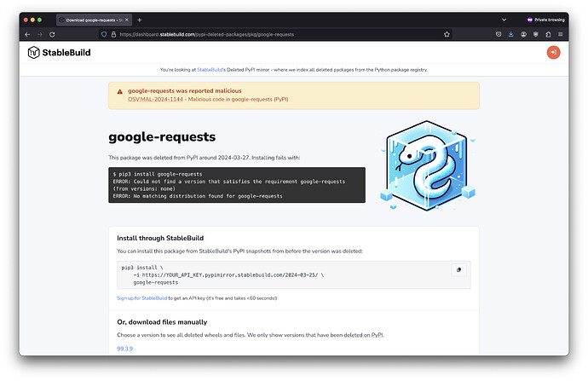Click Sign up for StableBuild link
Screen dimensions: 588x381
[141, 298]
